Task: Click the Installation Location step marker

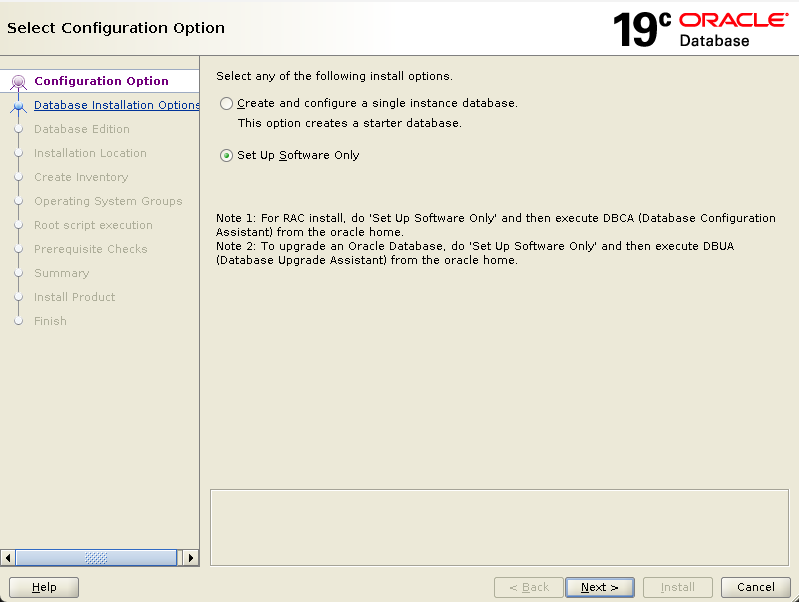Action: [19, 153]
